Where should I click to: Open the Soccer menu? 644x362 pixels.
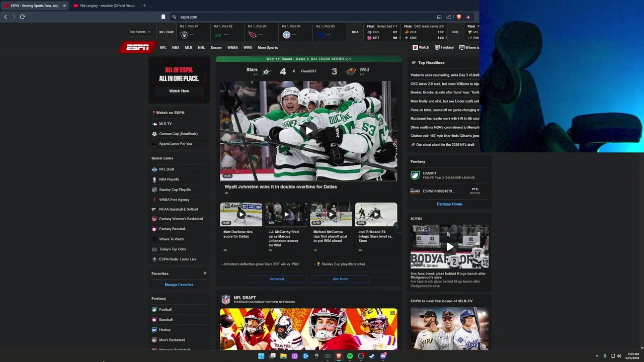pyautogui.click(x=216, y=47)
